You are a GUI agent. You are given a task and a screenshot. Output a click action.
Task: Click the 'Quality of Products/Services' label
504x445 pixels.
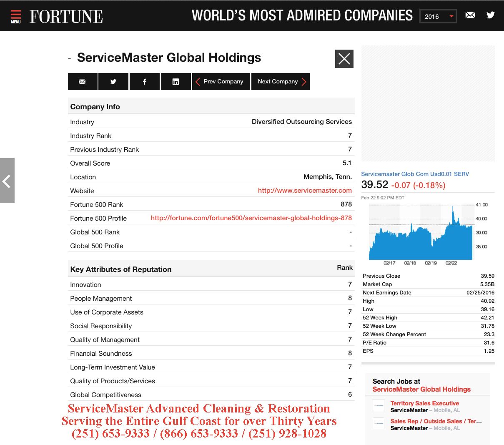coord(113,381)
